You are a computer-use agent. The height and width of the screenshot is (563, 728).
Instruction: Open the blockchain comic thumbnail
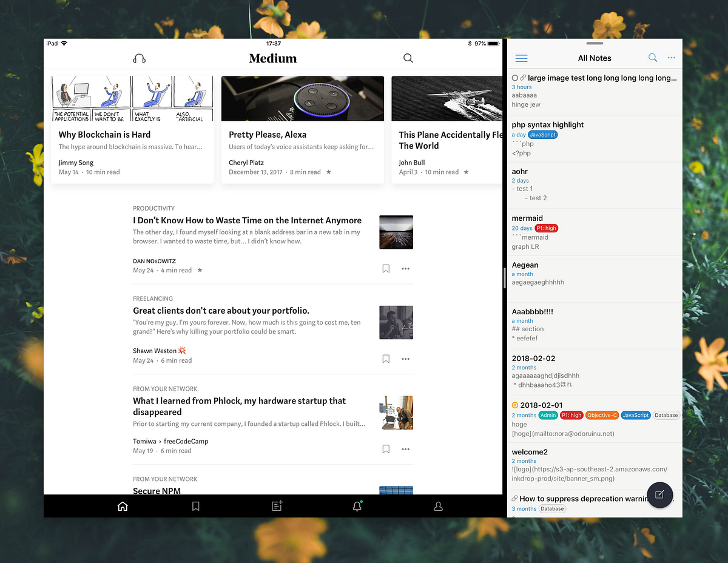tap(132, 98)
